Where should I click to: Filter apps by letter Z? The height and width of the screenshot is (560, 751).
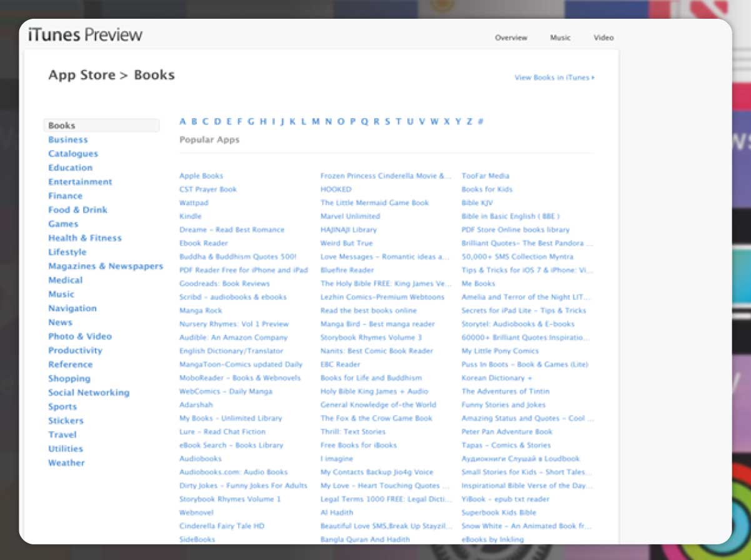[x=469, y=122]
